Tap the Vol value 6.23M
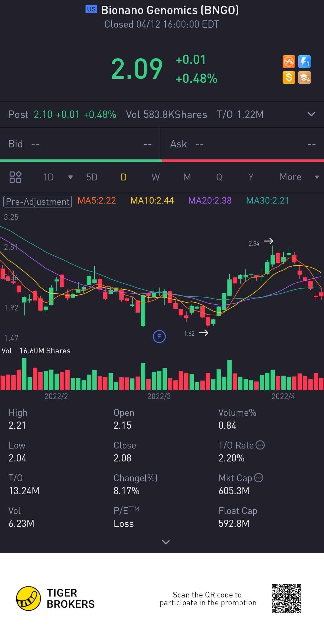Viewport: 324px width, 644px height. [21, 523]
